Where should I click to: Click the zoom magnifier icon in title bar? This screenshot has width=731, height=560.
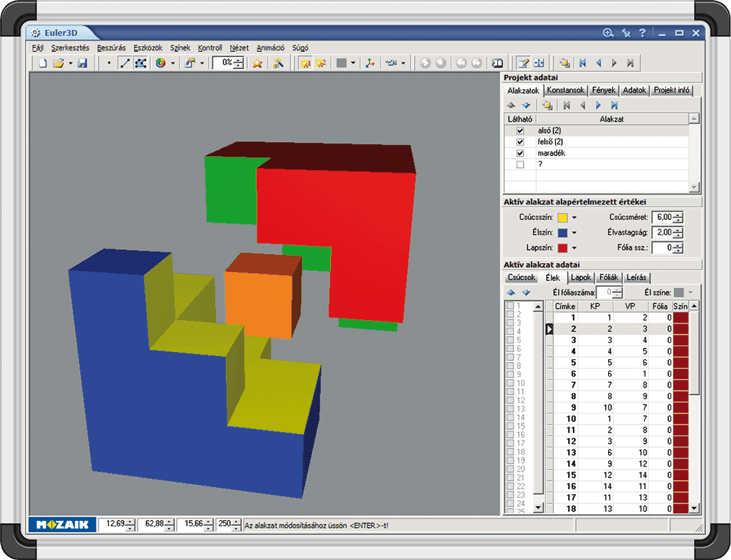click(608, 33)
